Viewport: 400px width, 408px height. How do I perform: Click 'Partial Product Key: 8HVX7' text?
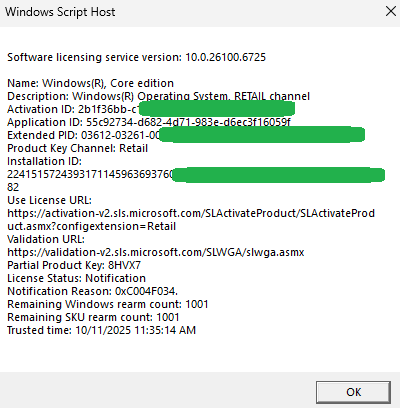pos(74,265)
